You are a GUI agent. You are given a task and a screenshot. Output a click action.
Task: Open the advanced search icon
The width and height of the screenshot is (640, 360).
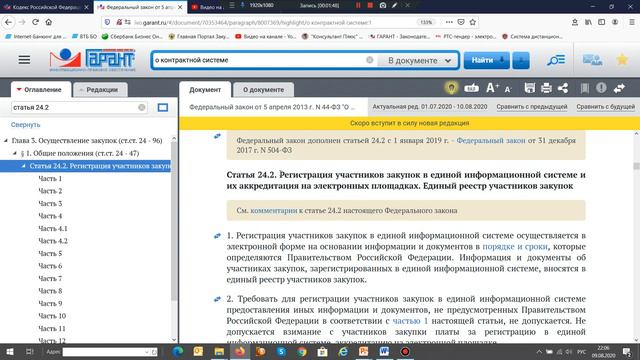click(556, 60)
